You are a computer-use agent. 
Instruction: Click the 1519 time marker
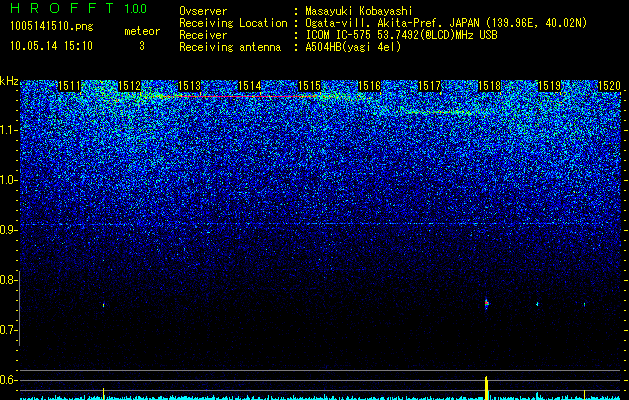[x=549, y=85]
